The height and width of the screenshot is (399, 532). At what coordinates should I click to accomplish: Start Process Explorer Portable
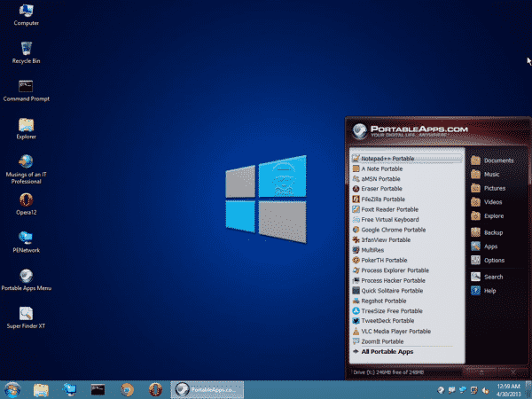(x=395, y=270)
